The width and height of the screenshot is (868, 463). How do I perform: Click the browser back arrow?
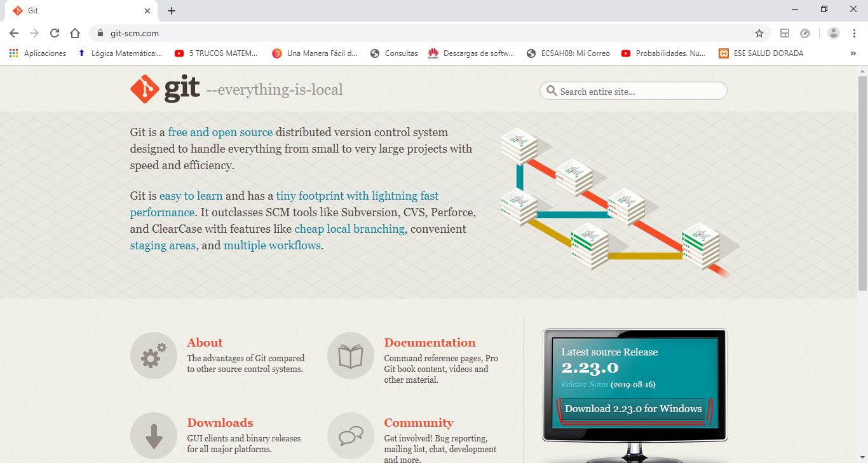coord(14,33)
